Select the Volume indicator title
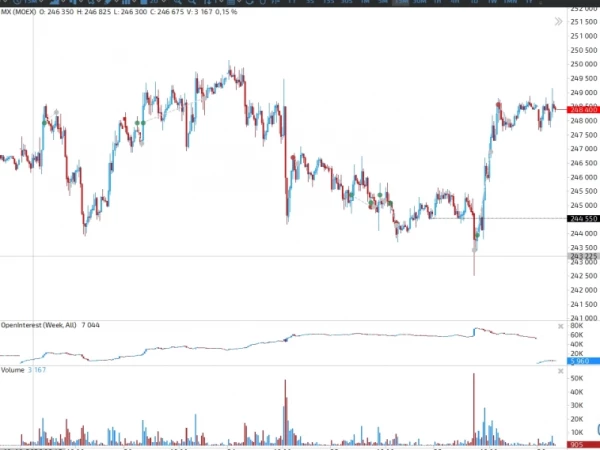Viewport: 600px width, 450px height. [13, 370]
